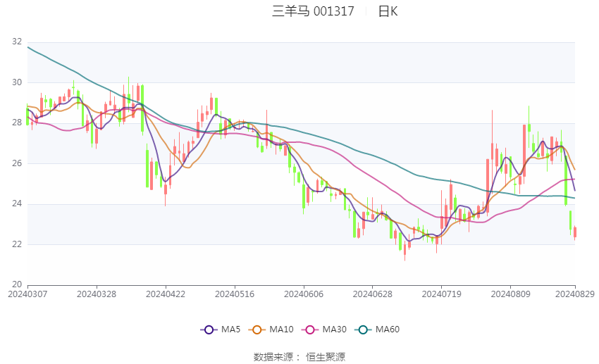Toggle the MA30 series label

point(335,330)
